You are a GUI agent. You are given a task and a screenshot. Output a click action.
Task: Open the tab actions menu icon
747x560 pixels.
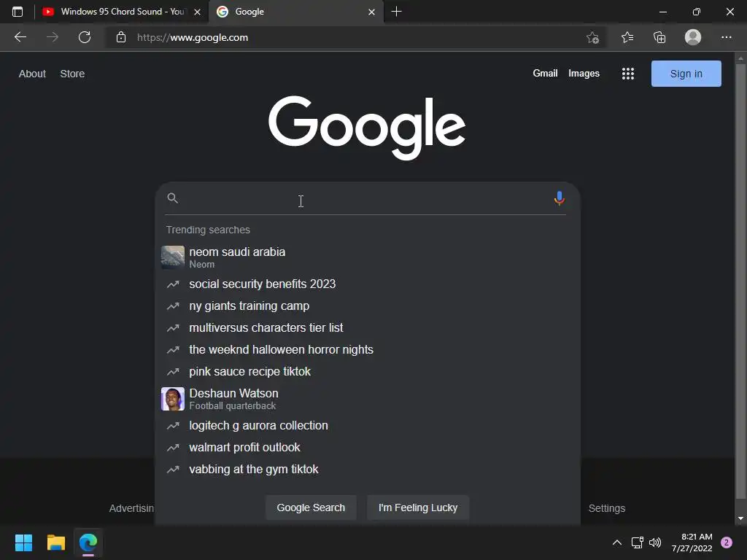pos(18,12)
